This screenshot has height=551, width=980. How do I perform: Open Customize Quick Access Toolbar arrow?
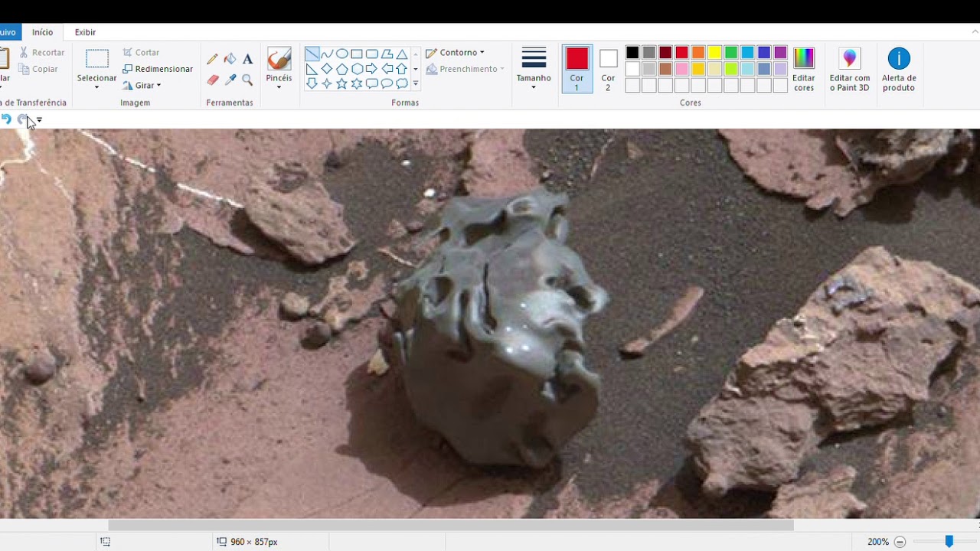pyautogui.click(x=39, y=120)
